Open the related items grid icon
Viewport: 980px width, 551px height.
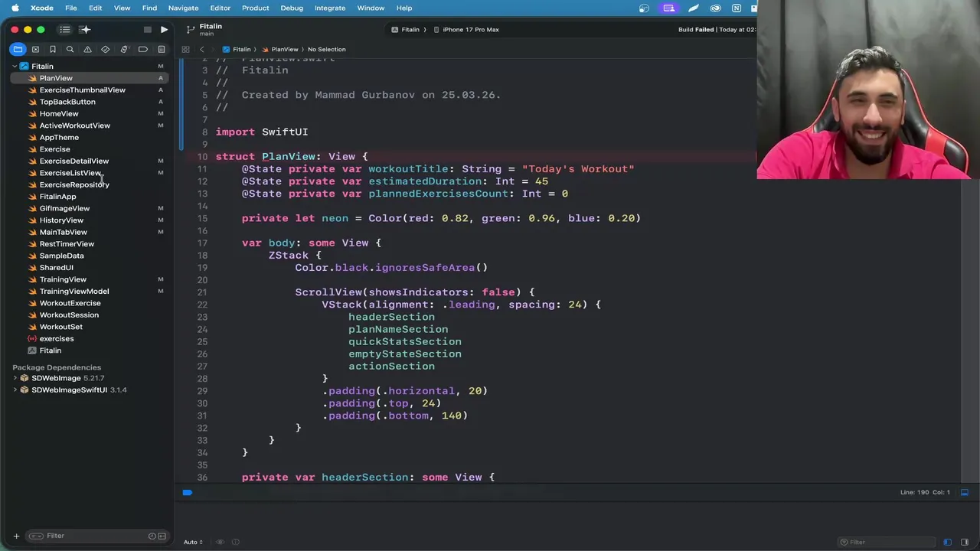185,49
